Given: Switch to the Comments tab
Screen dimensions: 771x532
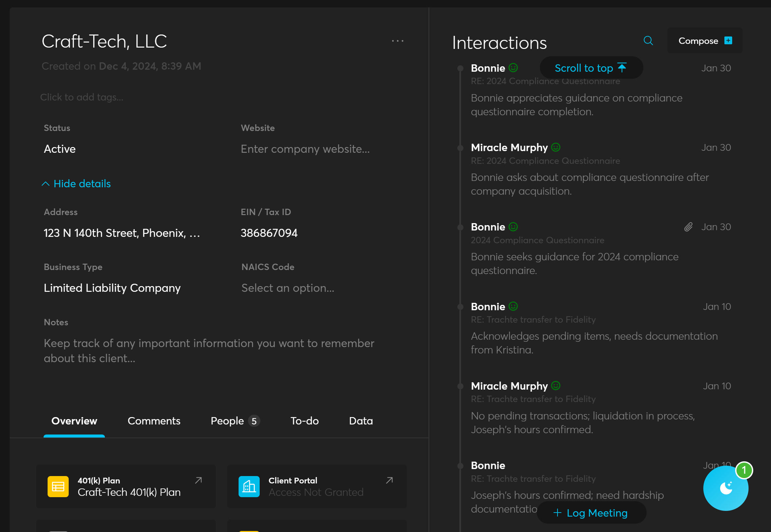Looking at the screenshot, I should click(154, 421).
